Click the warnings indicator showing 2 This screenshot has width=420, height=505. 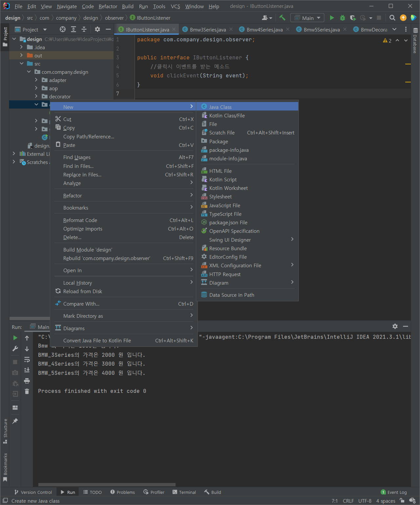tap(387, 40)
